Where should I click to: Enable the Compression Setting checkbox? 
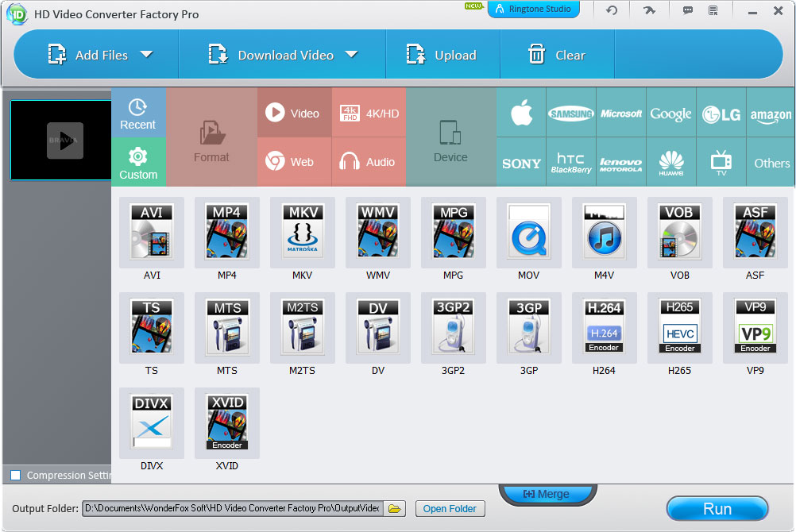(x=16, y=475)
